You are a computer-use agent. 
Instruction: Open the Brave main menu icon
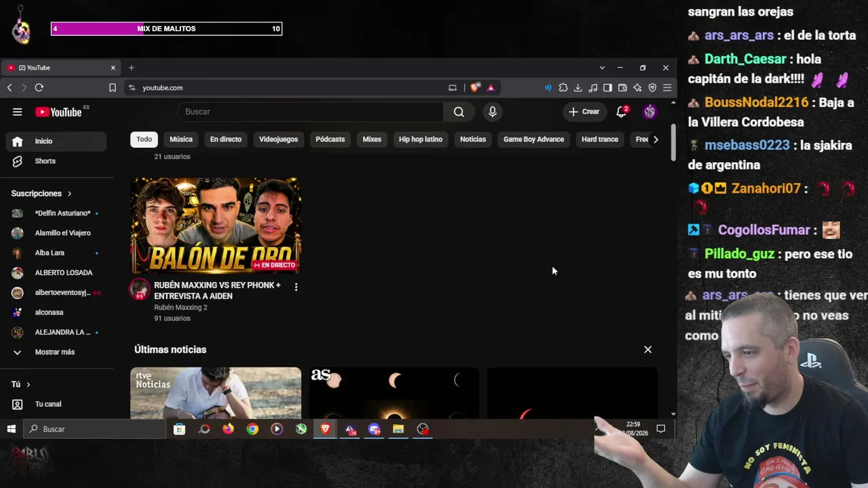pos(667,87)
